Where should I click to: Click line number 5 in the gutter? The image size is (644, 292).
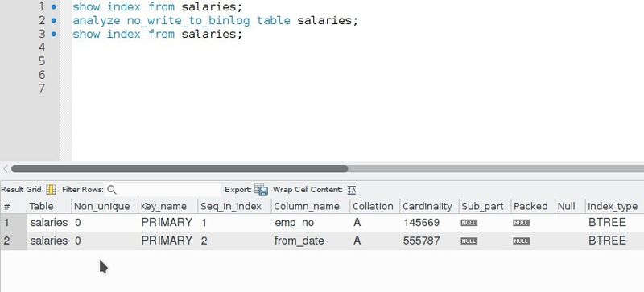tap(42, 61)
